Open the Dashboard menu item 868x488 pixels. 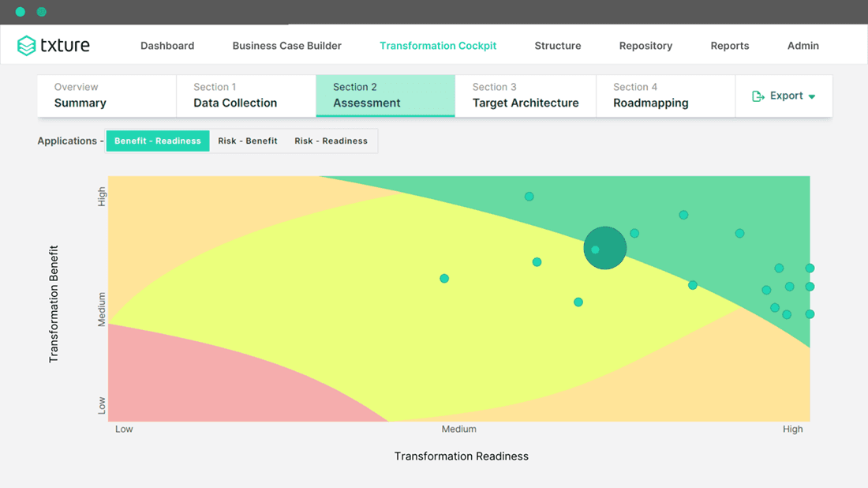pos(167,45)
